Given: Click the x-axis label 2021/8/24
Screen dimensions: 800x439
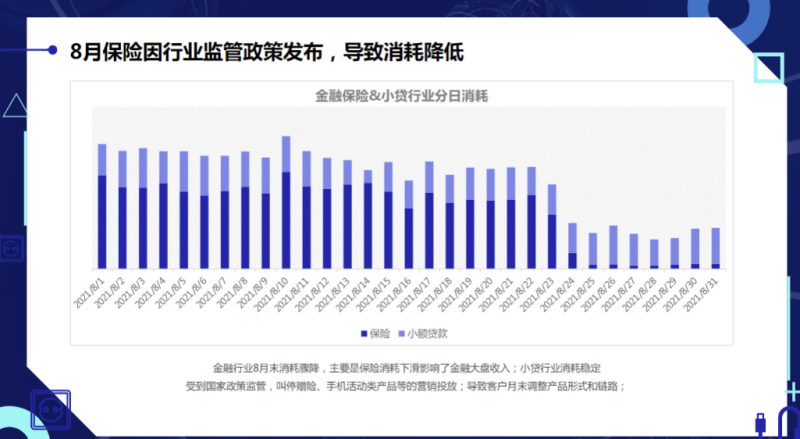Looking at the screenshot, I should pos(557,295).
